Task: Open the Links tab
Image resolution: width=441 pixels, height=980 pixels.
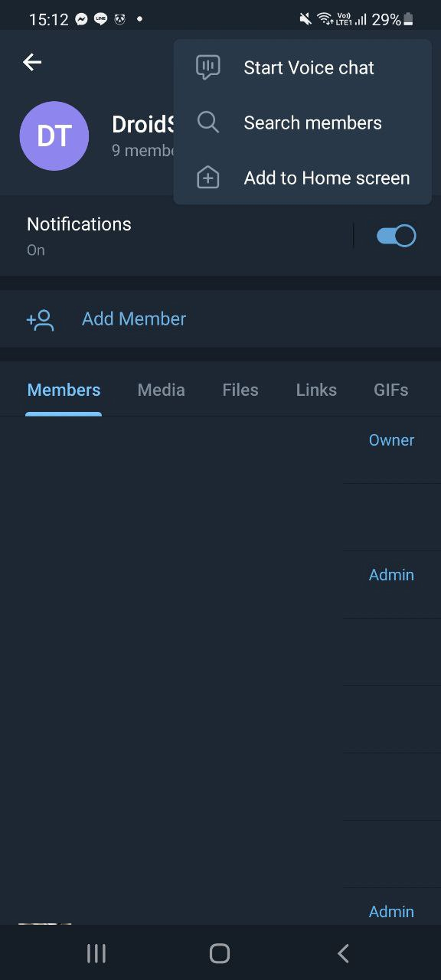Action: 316,390
